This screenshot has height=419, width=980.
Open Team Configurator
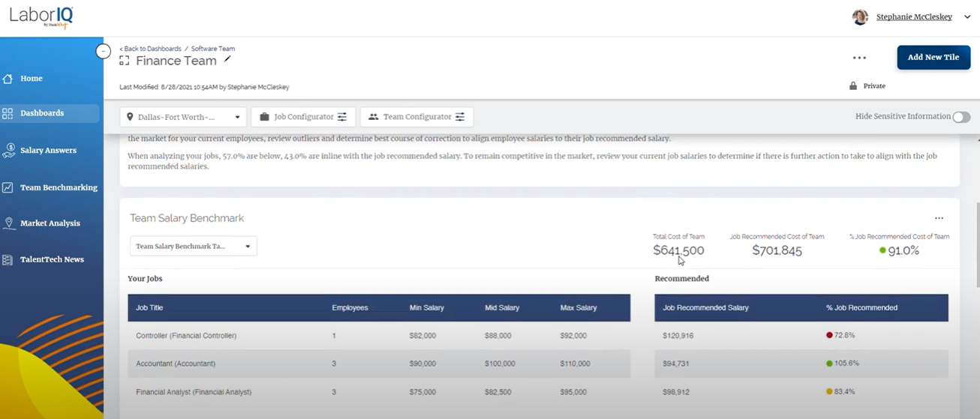(416, 117)
